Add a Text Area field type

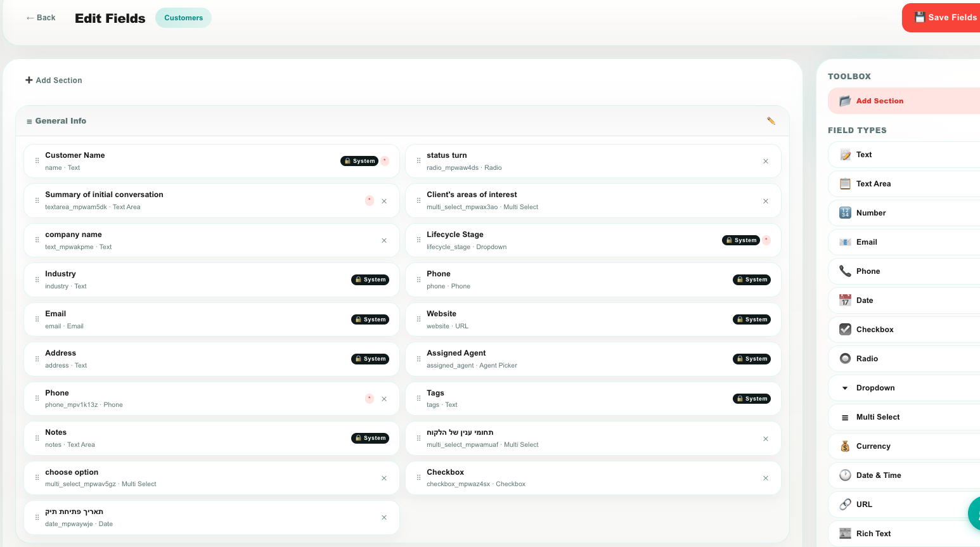coord(904,184)
